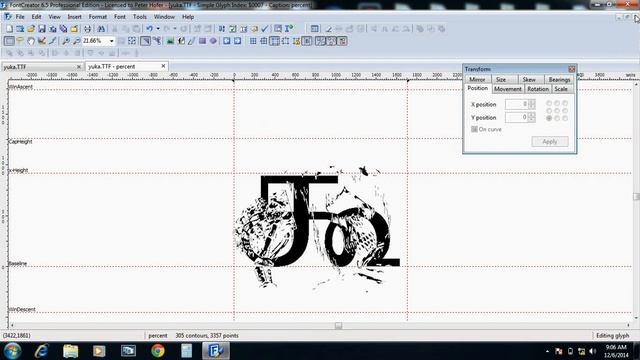This screenshot has height=360, width=640.
Task: Close the yuka.TTF - percent tab
Action: (x=163, y=66)
